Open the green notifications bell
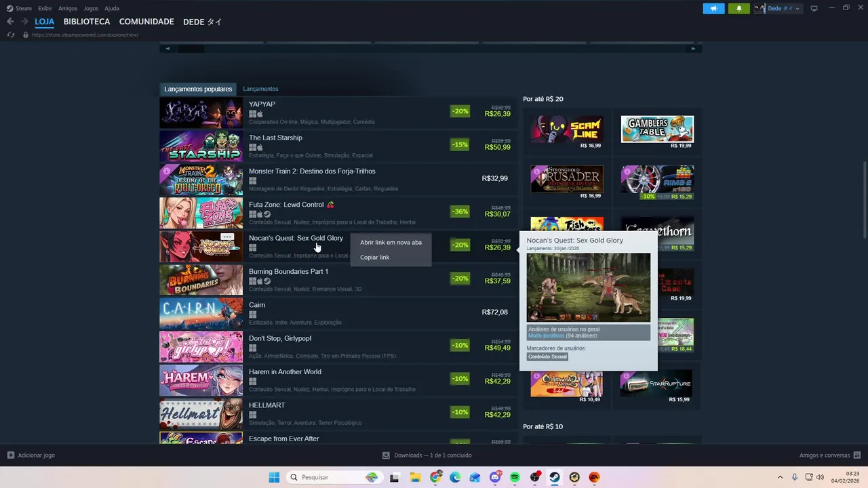 [738, 8]
